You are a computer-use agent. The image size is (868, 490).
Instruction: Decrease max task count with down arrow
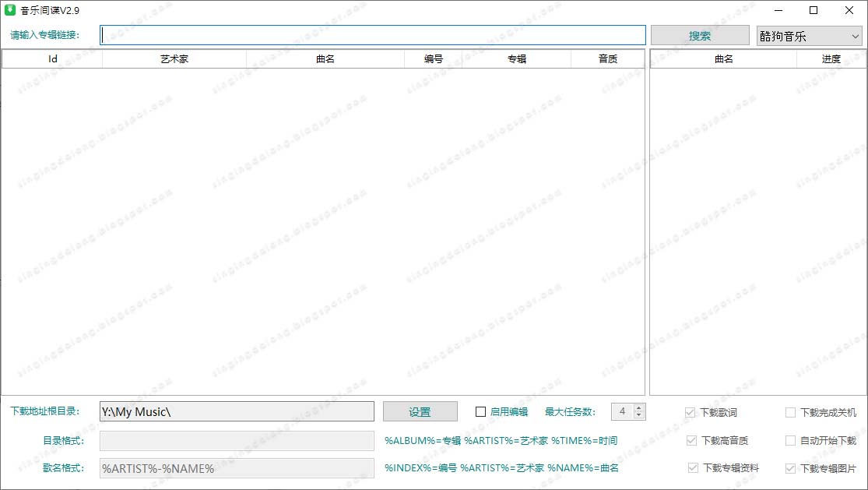[639, 415]
